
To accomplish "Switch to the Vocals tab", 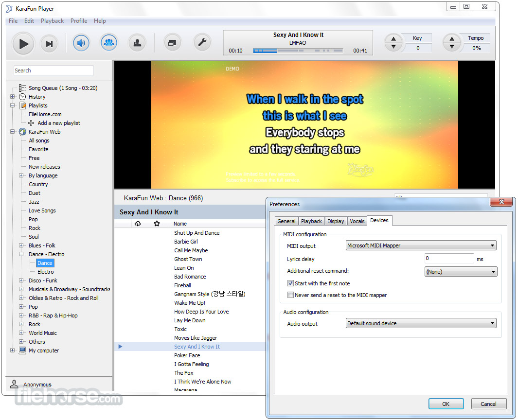I will tap(357, 221).
